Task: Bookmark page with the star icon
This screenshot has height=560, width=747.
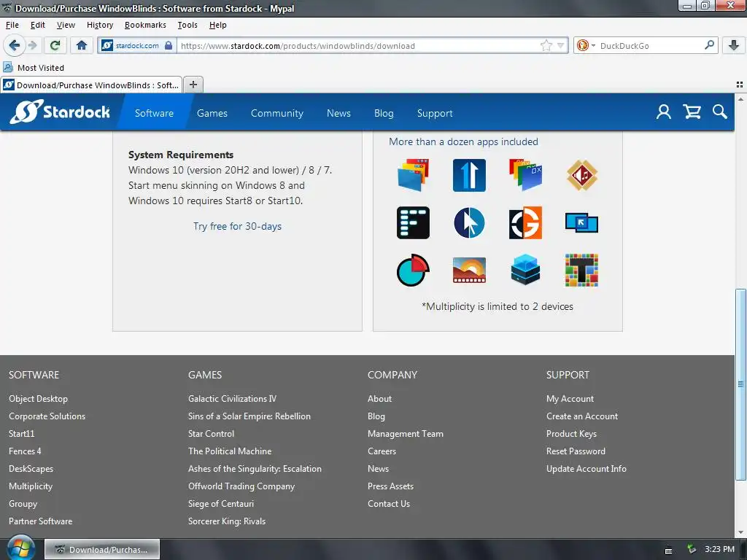Action: (x=546, y=46)
